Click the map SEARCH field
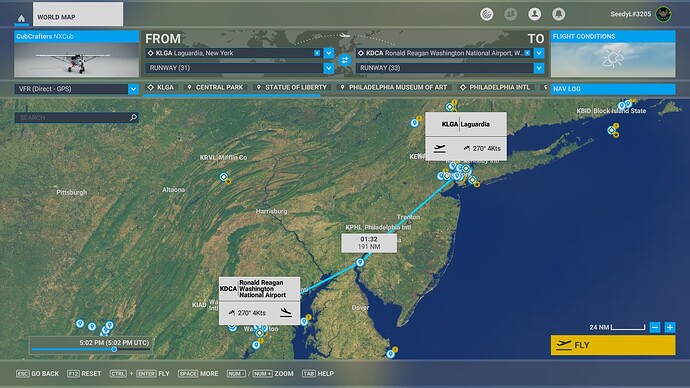 [x=76, y=117]
